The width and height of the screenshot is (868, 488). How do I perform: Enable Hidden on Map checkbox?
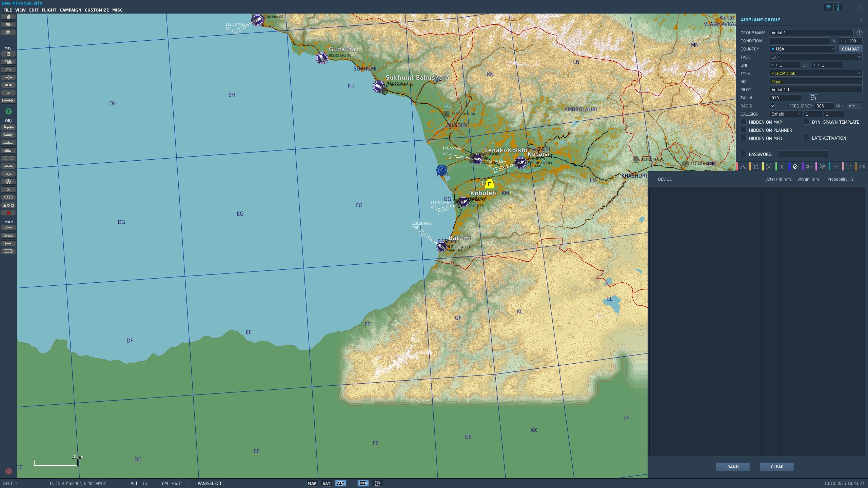(744, 122)
